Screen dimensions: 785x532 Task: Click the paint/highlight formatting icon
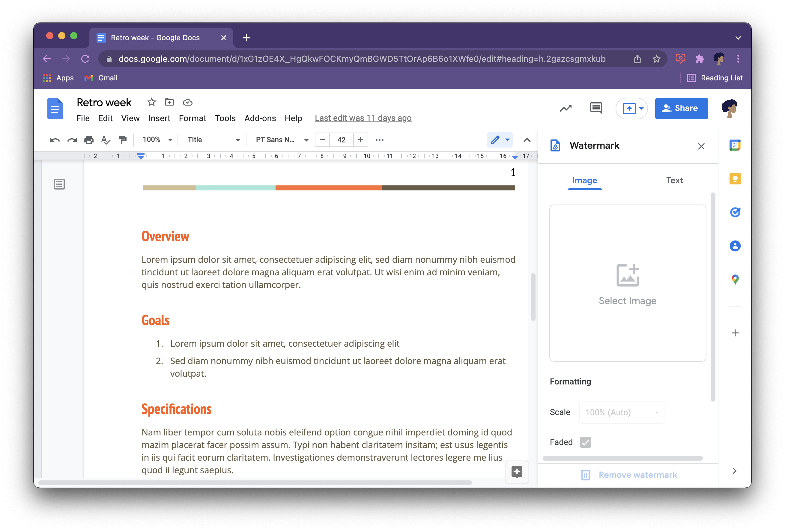point(123,140)
